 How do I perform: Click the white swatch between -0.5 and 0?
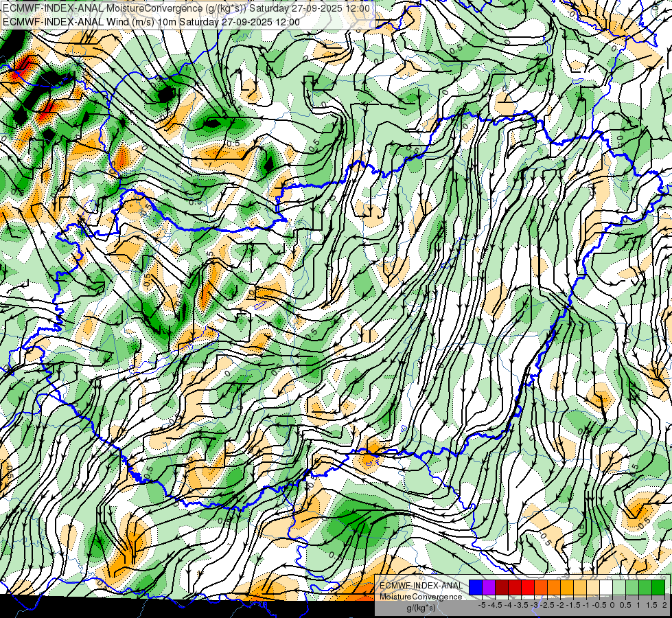[x=606, y=588]
